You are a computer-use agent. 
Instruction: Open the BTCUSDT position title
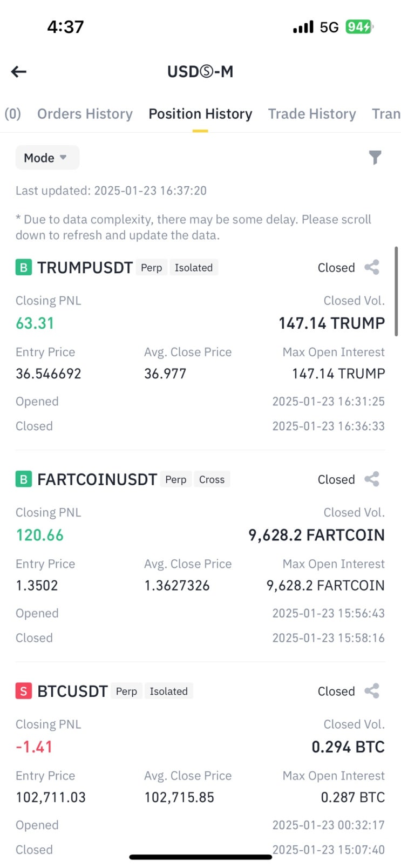click(x=72, y=691)
